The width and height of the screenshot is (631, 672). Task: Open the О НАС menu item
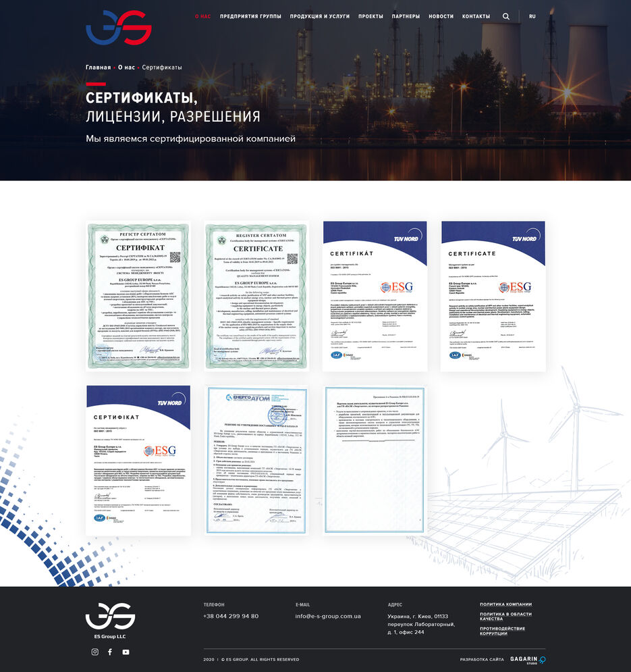coord(203,16)
